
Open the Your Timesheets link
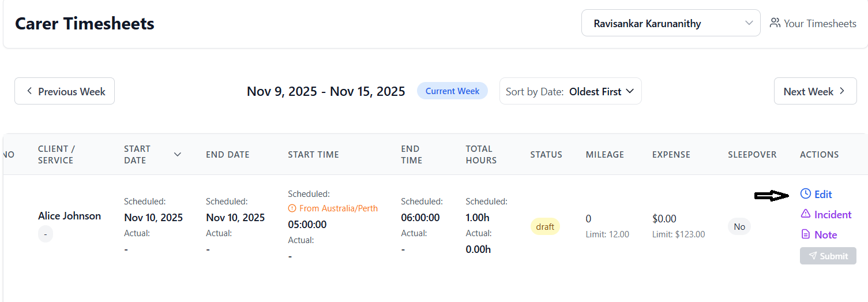(820, 24)
